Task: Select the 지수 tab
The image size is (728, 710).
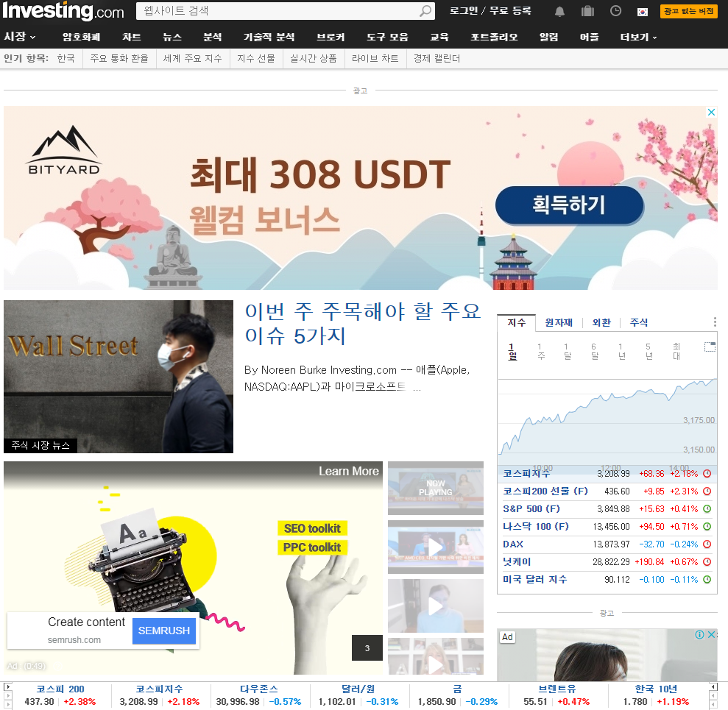Action: pyautogui.click(x=516, y=322)
